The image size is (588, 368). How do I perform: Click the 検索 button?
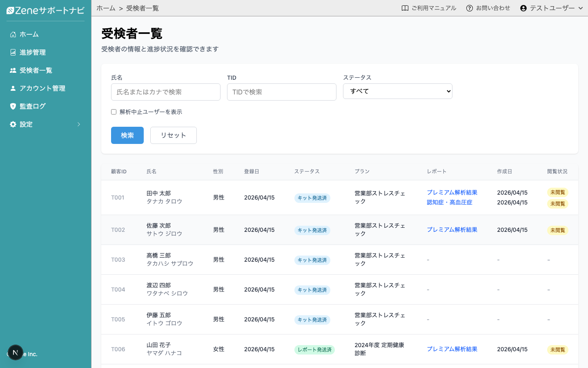[x=127, y=135]
